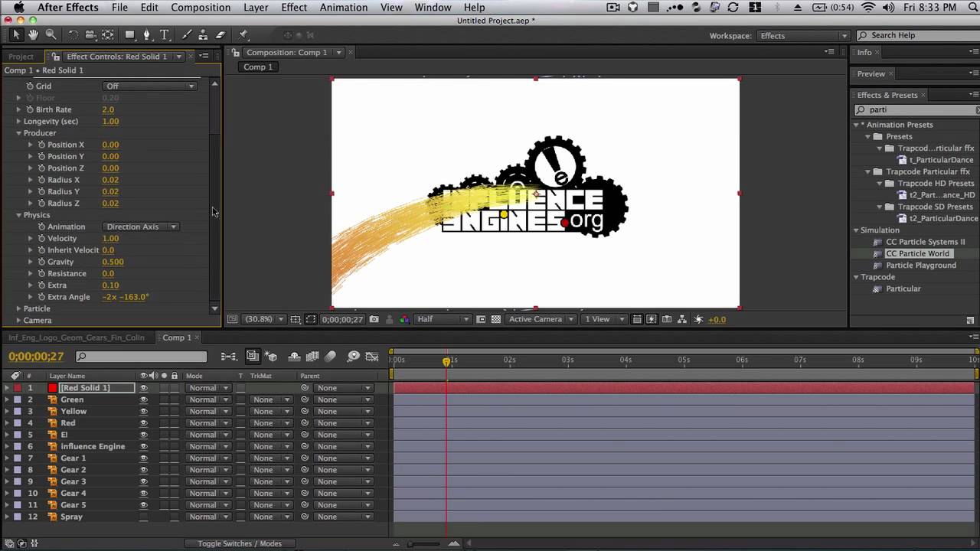This screenshot has width=980, height=551.
Task: Select the Brush tool
Action: [x=186, y=35]
